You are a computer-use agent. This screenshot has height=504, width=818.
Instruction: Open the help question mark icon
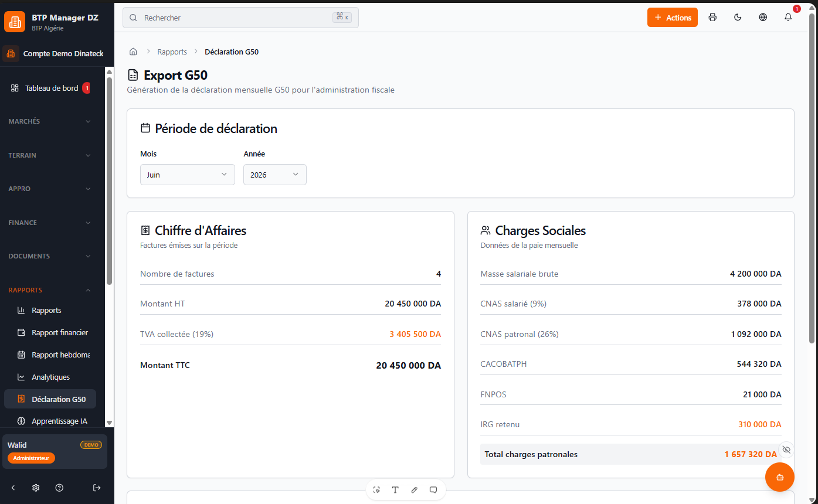pyautogui.click(x=59, y=488)
